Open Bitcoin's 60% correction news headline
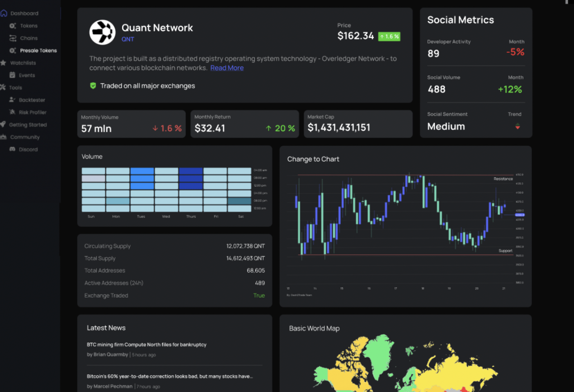 [x=169, y=376]
